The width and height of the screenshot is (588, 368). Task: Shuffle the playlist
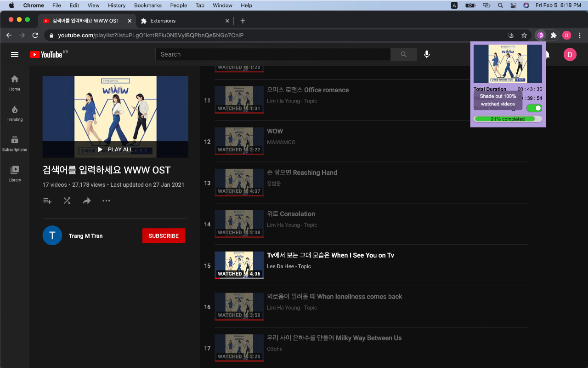tap(67, 201)
